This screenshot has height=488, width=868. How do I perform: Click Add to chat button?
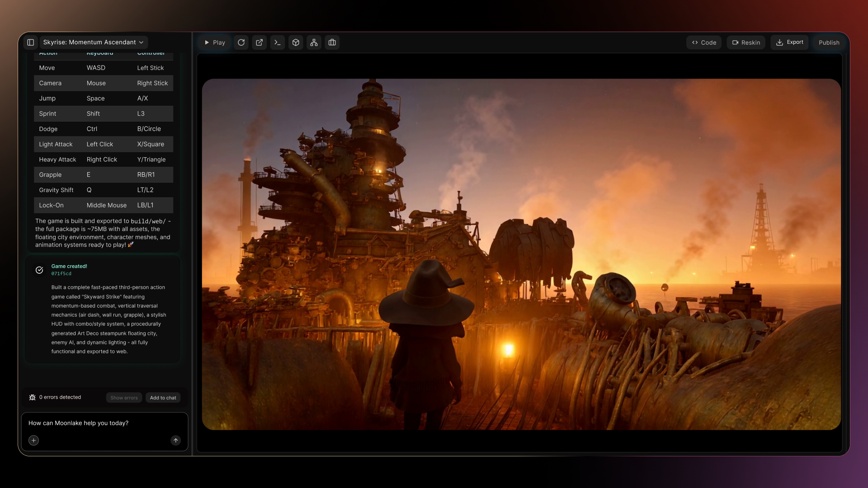163,398
